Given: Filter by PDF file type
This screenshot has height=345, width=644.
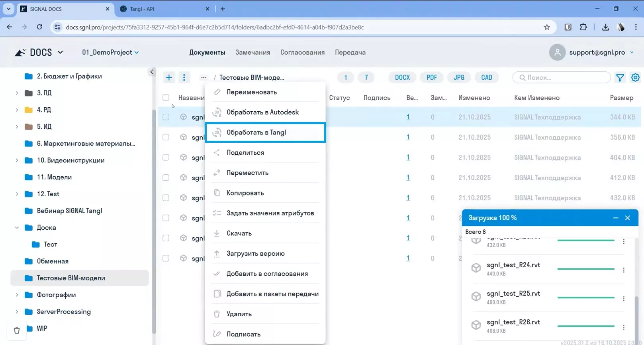Looking at the screenshot, I should 432,77.
